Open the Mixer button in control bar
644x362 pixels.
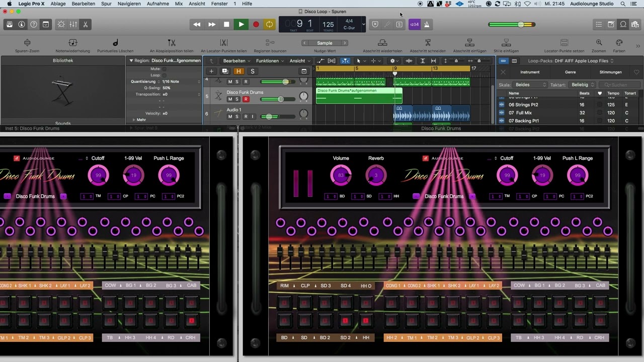coord(73,24)
